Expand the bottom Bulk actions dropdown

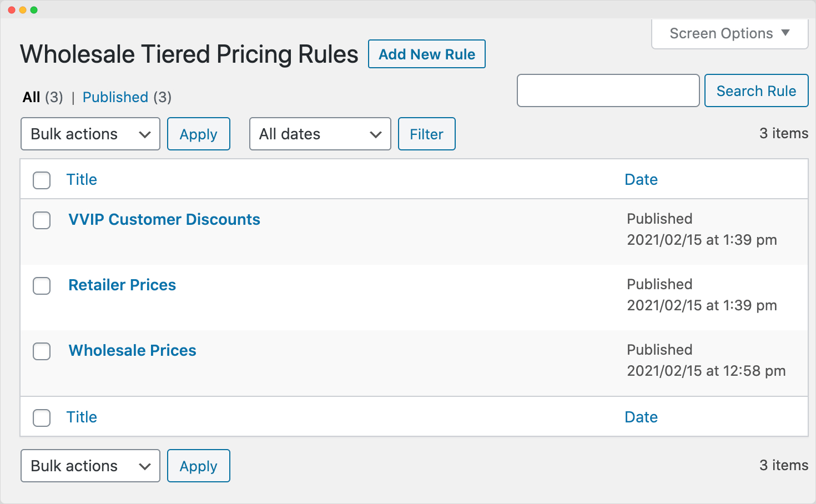(90, 466)
